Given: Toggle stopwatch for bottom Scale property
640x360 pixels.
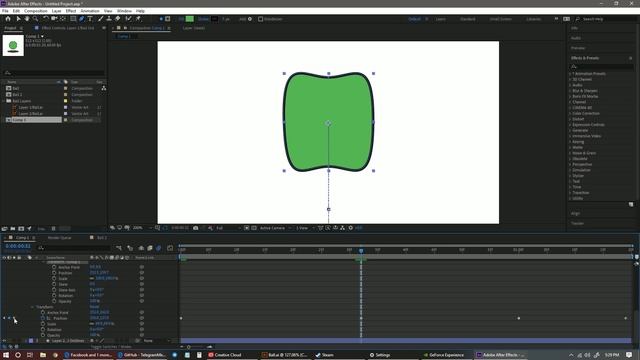Looking at the screenshot, I should pyautogui.click(x=43, y=324).
